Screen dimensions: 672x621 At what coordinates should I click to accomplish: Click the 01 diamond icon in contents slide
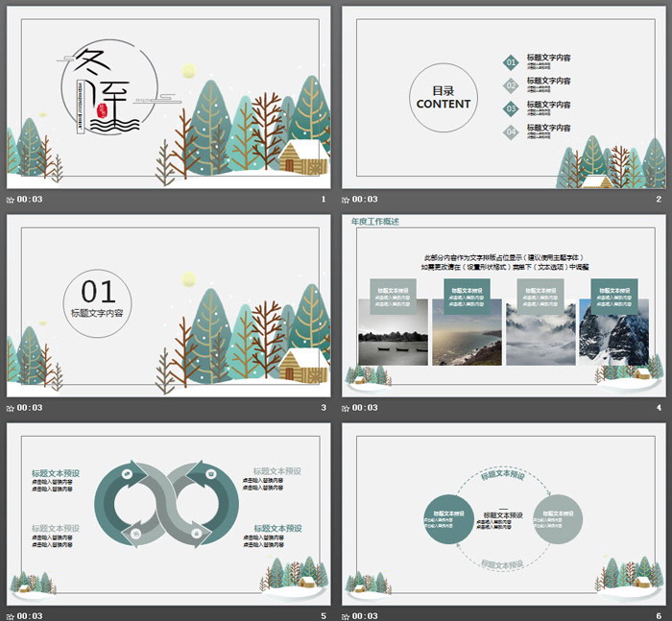click(511, 61)
